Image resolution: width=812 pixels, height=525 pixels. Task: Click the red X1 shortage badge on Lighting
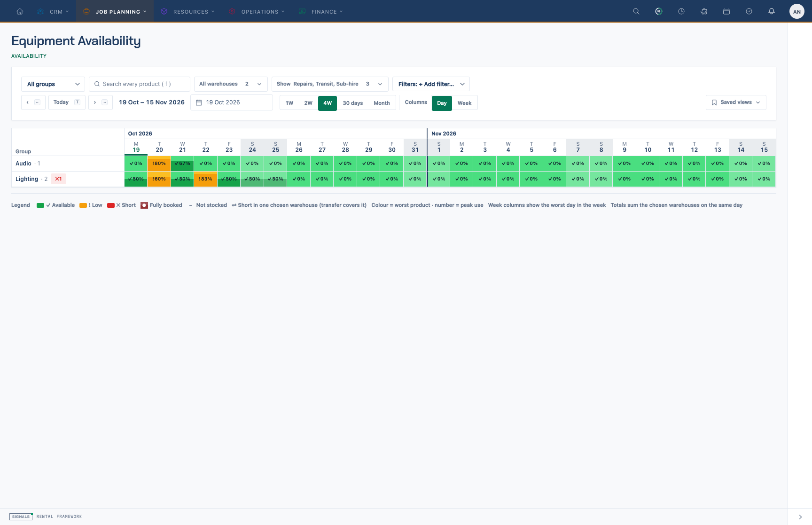(58, 179)
